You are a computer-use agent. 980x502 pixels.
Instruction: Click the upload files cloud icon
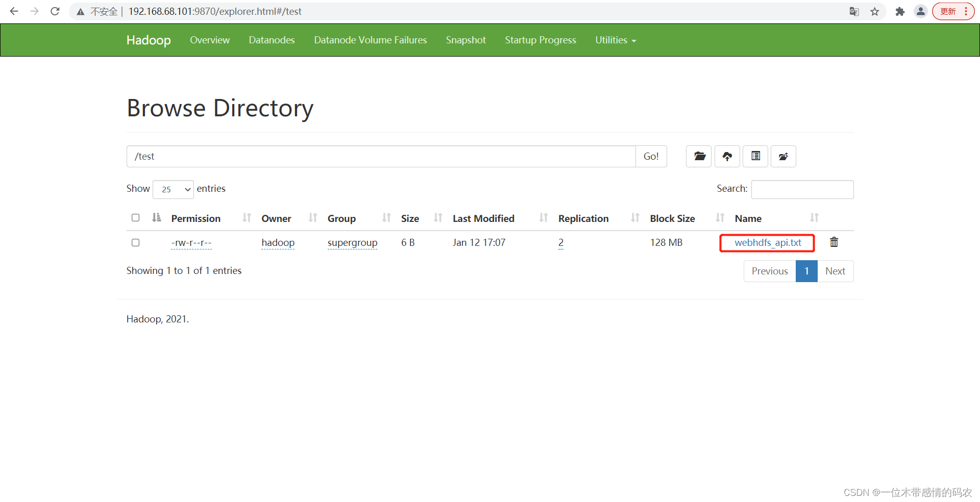pyautogui.click(x=727, y=156)
